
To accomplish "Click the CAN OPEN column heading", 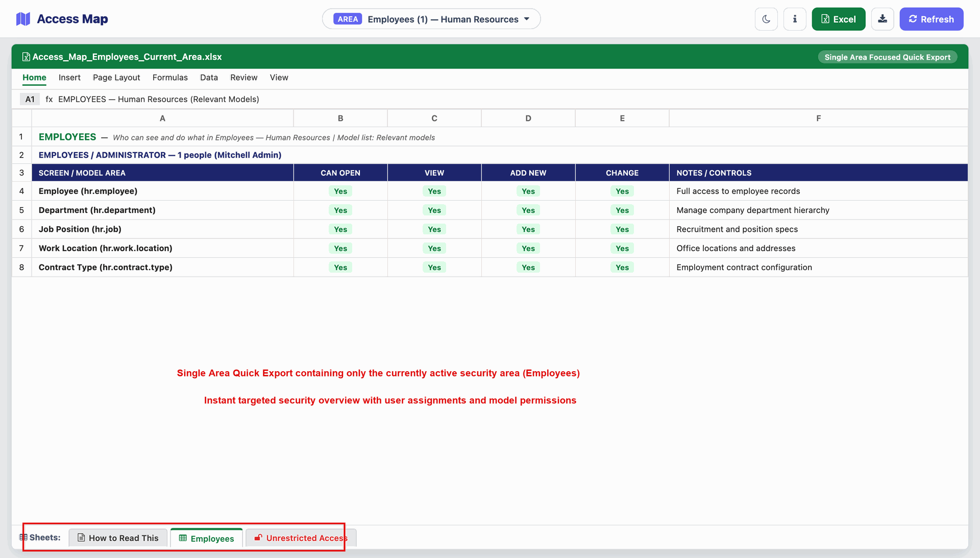I will point(340,173).
